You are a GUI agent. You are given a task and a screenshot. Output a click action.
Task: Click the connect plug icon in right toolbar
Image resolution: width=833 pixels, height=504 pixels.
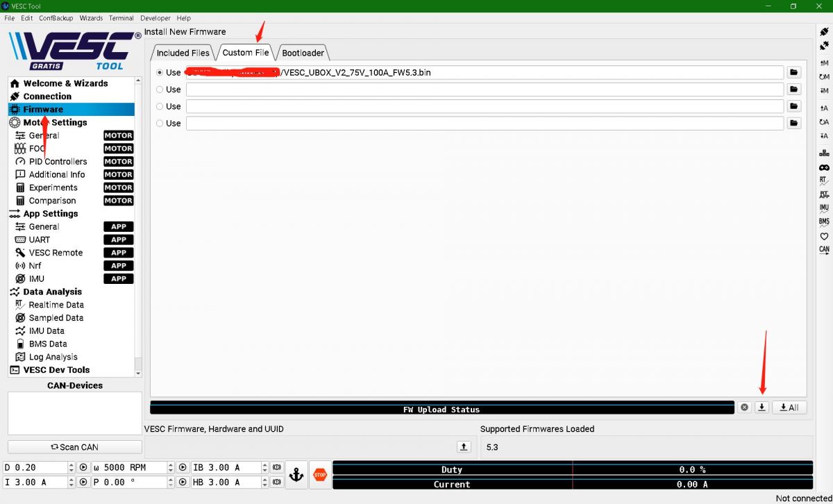(x=824, y=32)
